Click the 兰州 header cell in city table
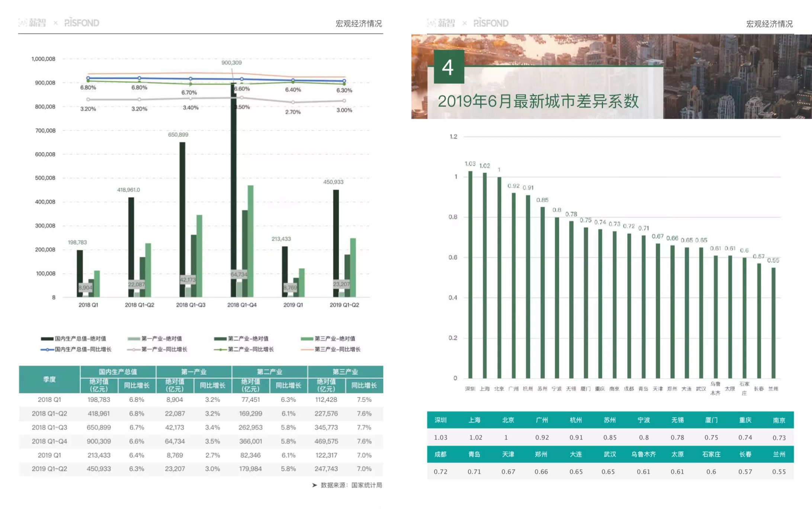Image resolution: width=812 pixels, height=528 pixels. coord(779,454)
